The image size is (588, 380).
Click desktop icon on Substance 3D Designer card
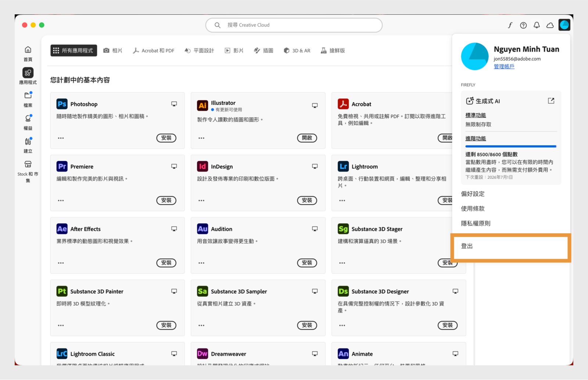pyautogui.click(x=455, y=291)
